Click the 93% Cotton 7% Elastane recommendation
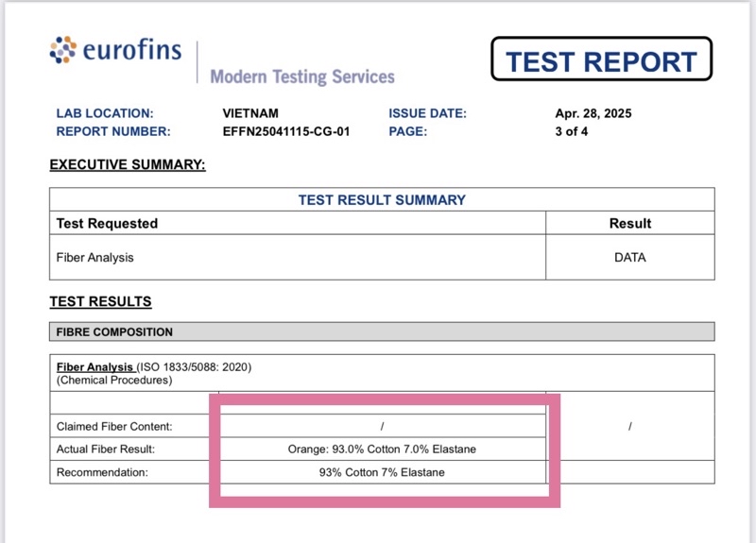 (x=382, y=472)
